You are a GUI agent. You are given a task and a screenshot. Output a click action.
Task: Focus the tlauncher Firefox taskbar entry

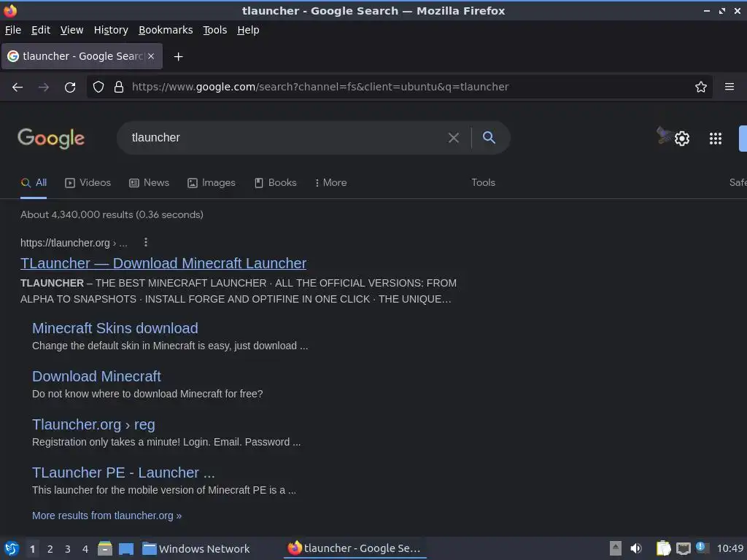point(355,548)
